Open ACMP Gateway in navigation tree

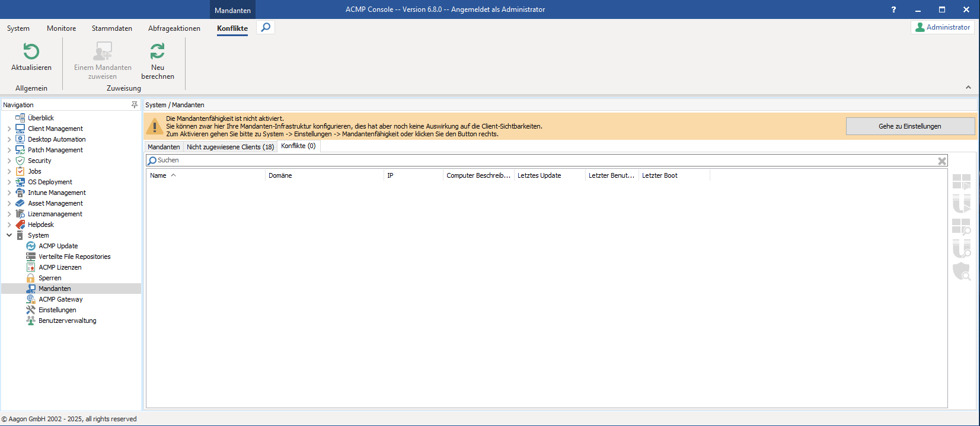[x=60, y=299]
